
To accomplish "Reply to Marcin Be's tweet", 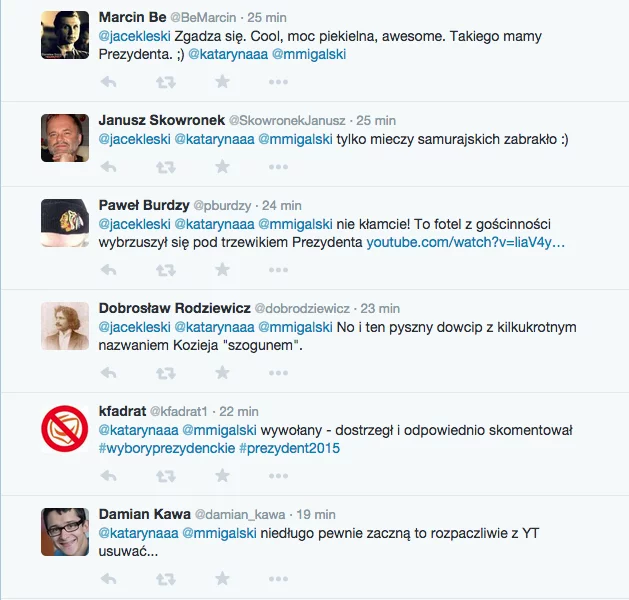I will 108,82.
